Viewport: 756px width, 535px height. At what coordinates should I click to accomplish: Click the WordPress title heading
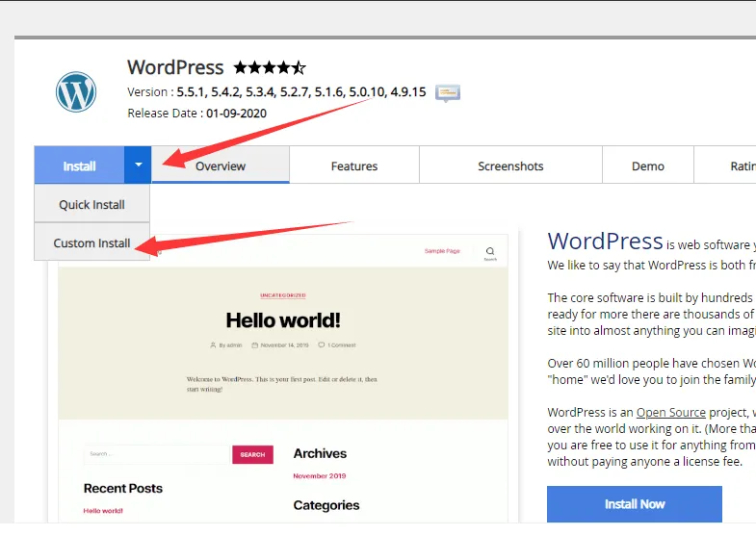point(175,67)
